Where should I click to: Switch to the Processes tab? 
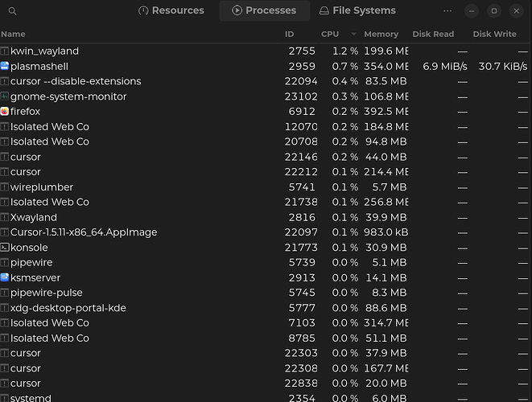[264, 10]
